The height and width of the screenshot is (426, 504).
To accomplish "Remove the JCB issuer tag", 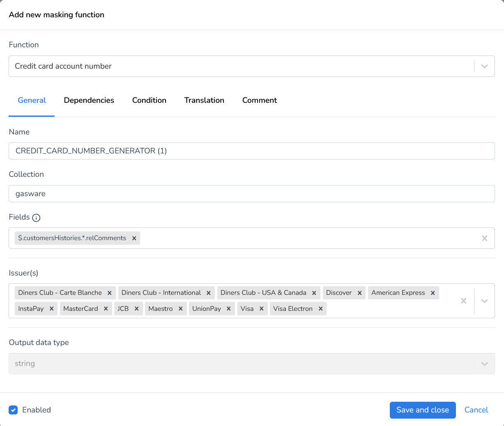I will coord(136,308).
